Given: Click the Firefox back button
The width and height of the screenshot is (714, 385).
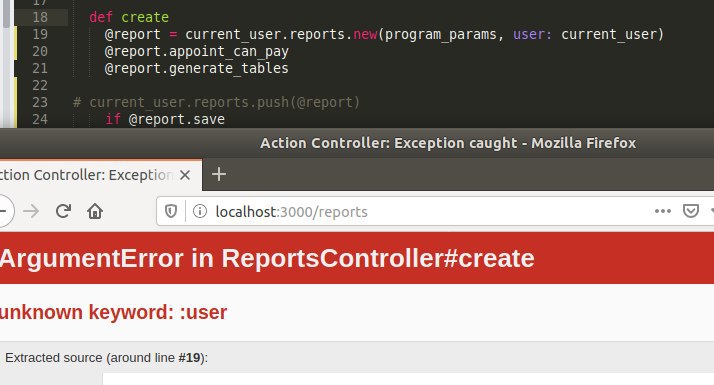Looking at the screenshot, I should tap(5, 211).
